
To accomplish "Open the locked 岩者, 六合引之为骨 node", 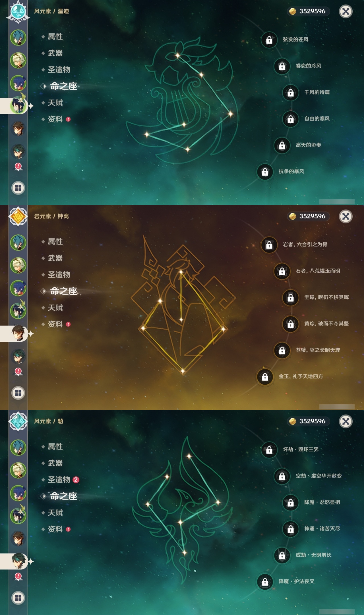I will [x=269, y=245].
